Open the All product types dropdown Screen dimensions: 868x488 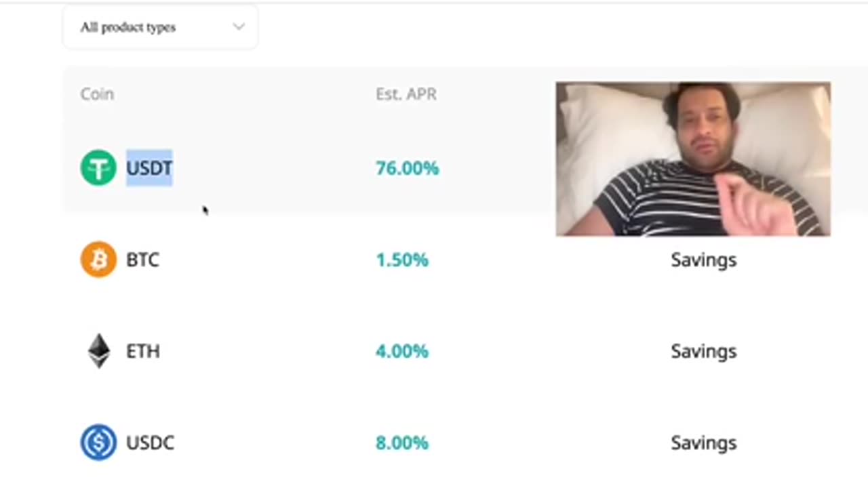[161, 27]
